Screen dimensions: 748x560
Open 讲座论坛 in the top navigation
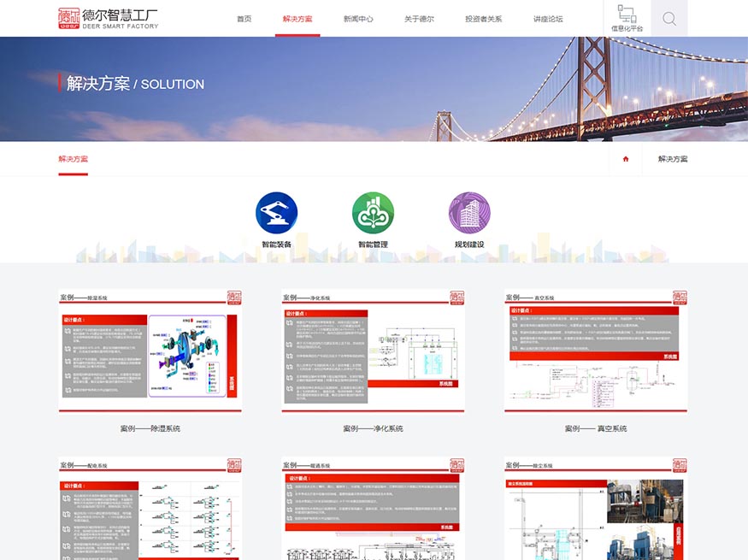[548, 19]
